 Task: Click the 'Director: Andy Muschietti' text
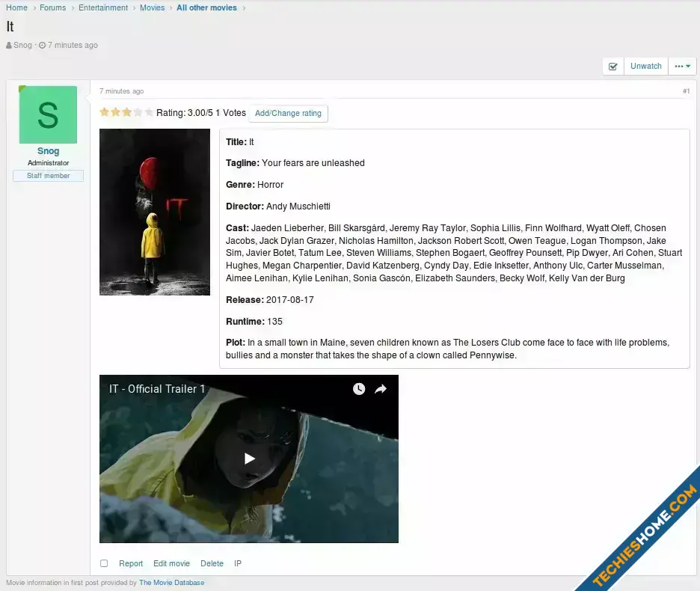(x=278, y=206)
